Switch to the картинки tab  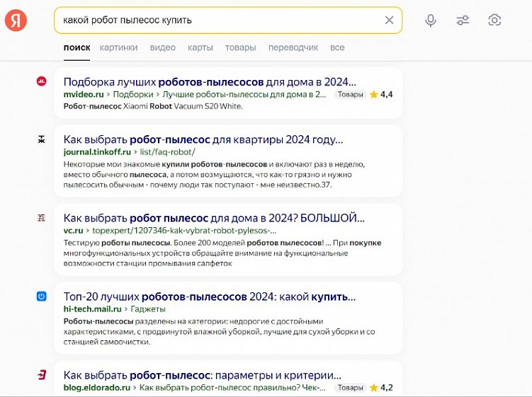pyautogui.click(x=118, y=47)
